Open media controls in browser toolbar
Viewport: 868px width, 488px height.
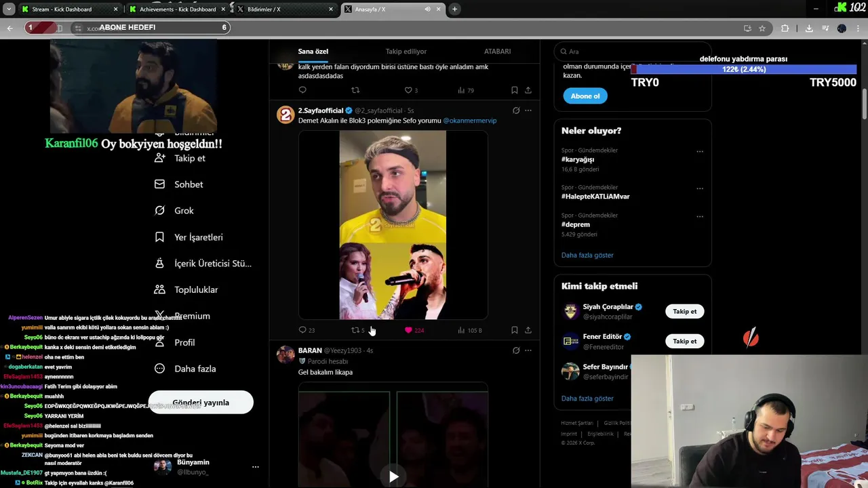click(825, 28)
